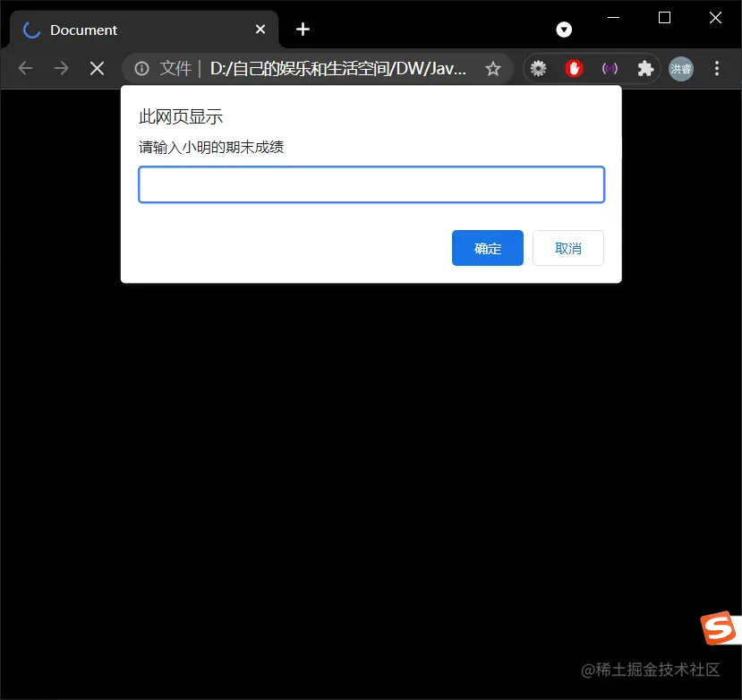View site information for the file

[x=141, y=69]
